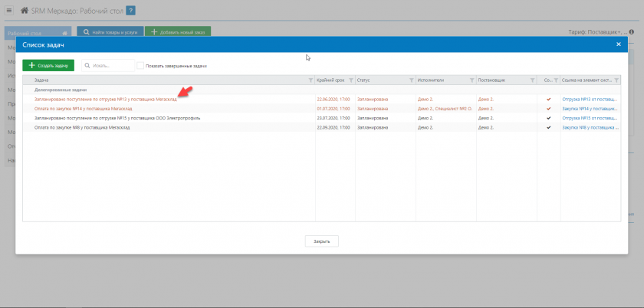Close the Список задач dialog with X
The image size is (644, 308).
click(619, 45)
